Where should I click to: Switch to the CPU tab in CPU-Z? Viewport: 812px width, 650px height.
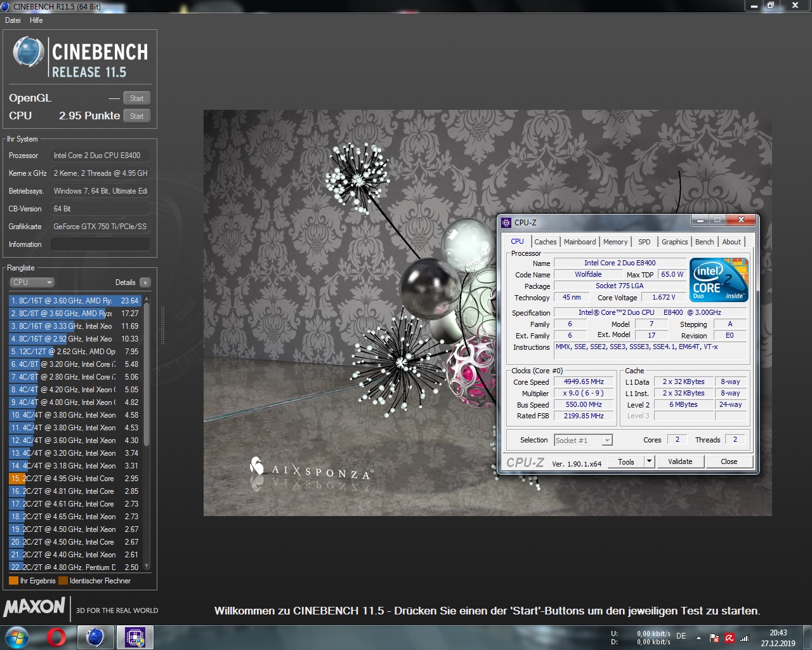pos(517,241)
